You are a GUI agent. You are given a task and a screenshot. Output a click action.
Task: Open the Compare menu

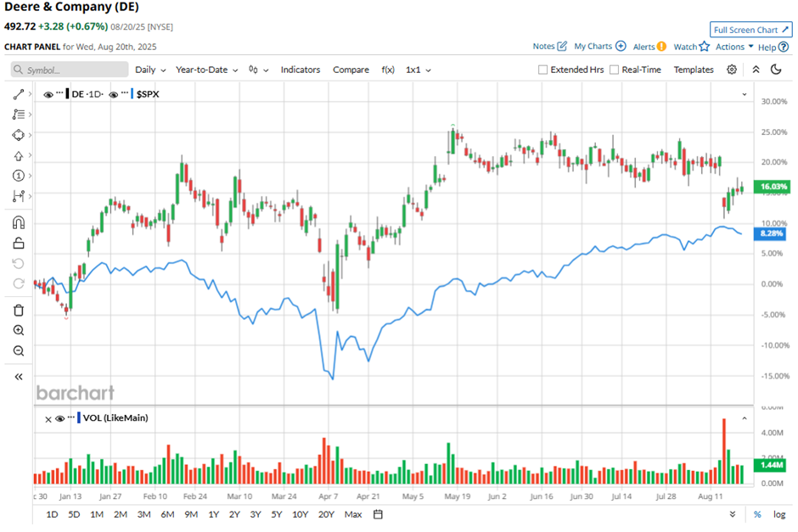[x=351, y=70]
